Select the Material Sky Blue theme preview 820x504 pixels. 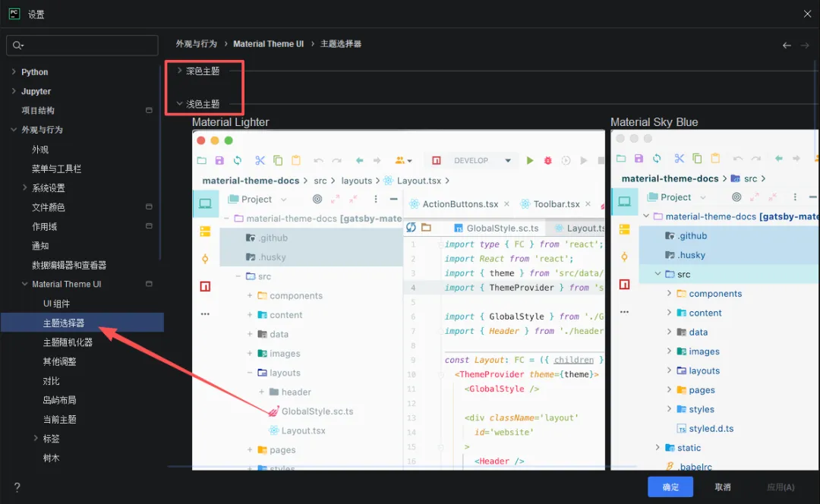pos(715,300)
